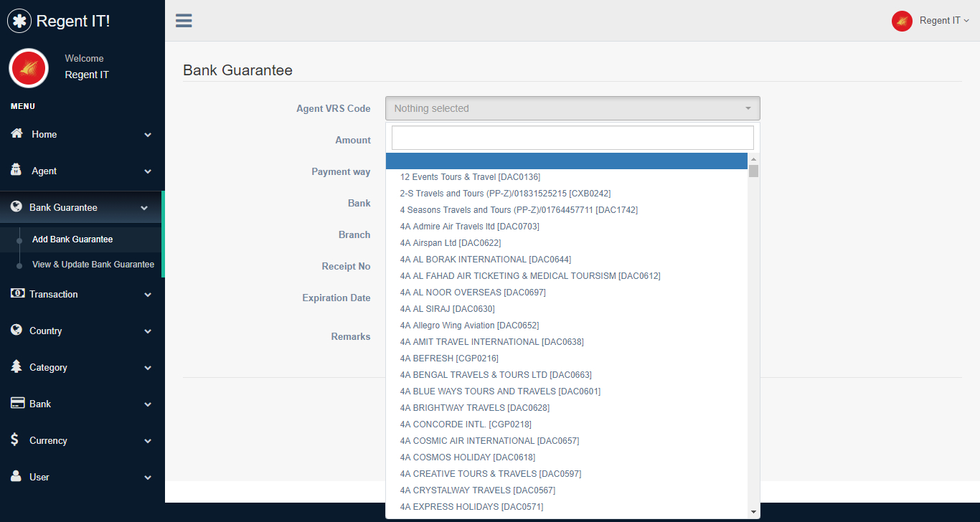Screen dimensions: 980x522
Task: Click the dropdown list scroll down arrow
Action: pos(753,511)
